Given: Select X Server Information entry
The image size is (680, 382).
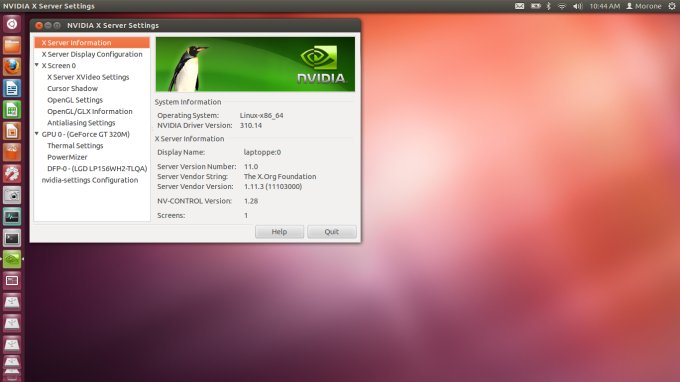Looking at the screenshot, I should (92, 42).
